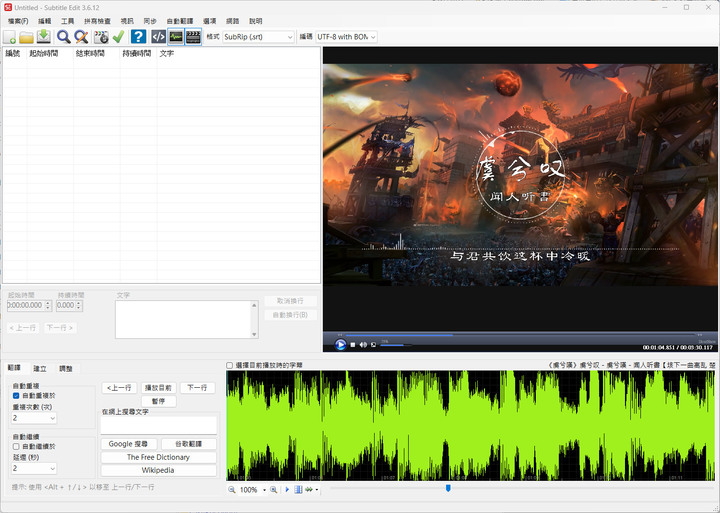The image size is (720, 513).
Task: Zoom out the waveform with minus magnifier
Action: pyautogui.click(x=231, y=490)
